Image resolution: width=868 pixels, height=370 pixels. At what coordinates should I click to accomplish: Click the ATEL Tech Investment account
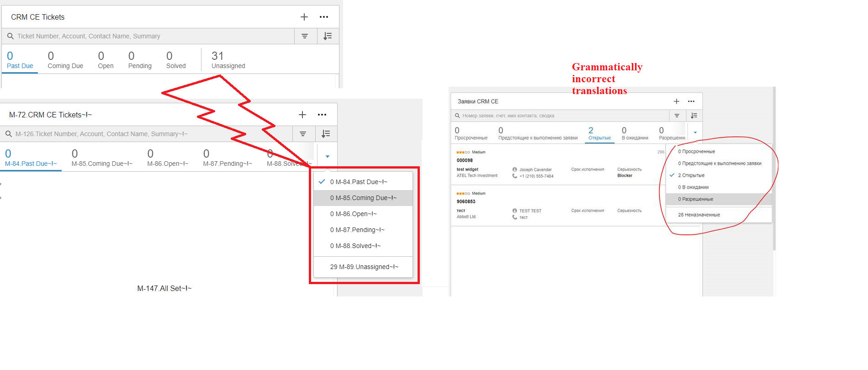pos(477,175)
